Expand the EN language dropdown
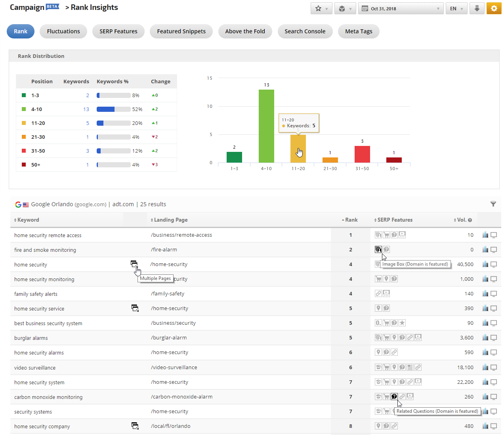Screen dimensions: 504x435 pyautogui.click(x=456, y=8)
